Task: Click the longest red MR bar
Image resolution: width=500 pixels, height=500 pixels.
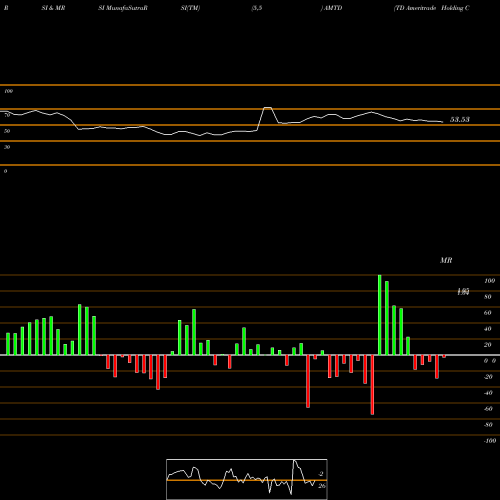Action: 372,385
